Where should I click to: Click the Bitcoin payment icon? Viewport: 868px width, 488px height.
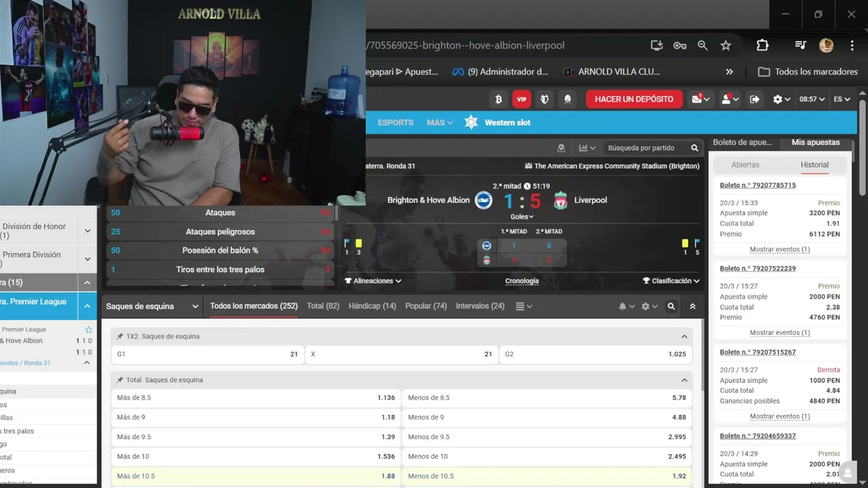tap(498, 99)
